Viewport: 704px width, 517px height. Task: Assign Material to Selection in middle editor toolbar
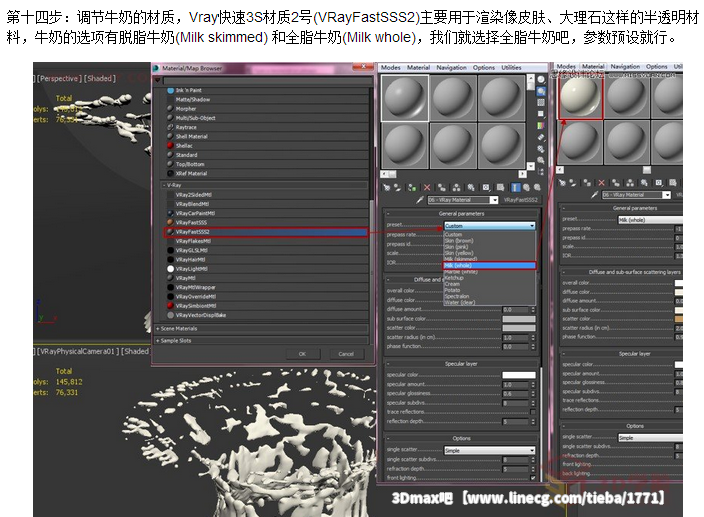tap(412, 188)
